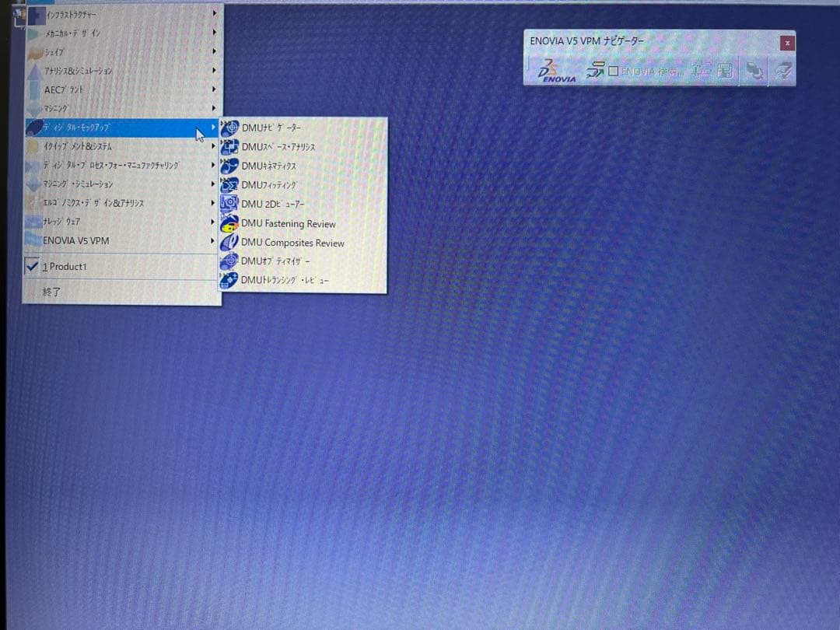Launch DMU キネマティクス workbench
The width and height of the screenshot is (840, 630).
(274, 166)
